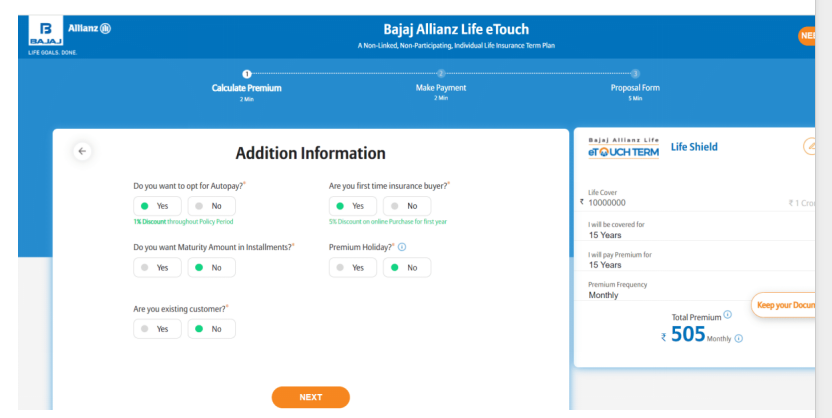Click the Total Premium 505 amount

(688, 334)
